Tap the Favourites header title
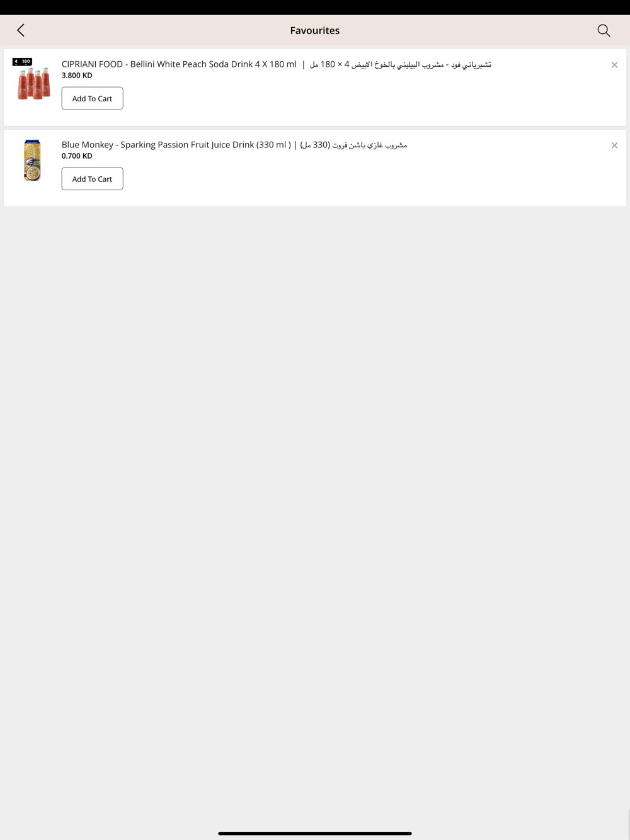 [315, 30]
